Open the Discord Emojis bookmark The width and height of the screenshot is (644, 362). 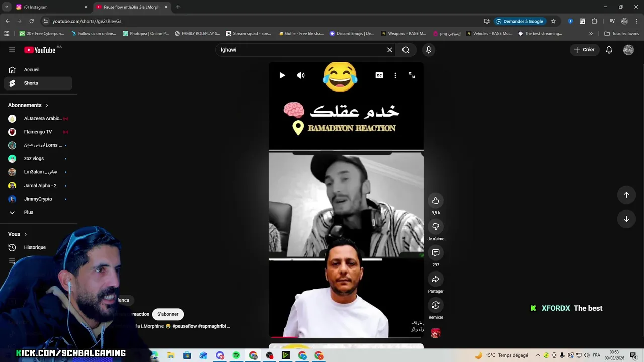click(352, 34)
